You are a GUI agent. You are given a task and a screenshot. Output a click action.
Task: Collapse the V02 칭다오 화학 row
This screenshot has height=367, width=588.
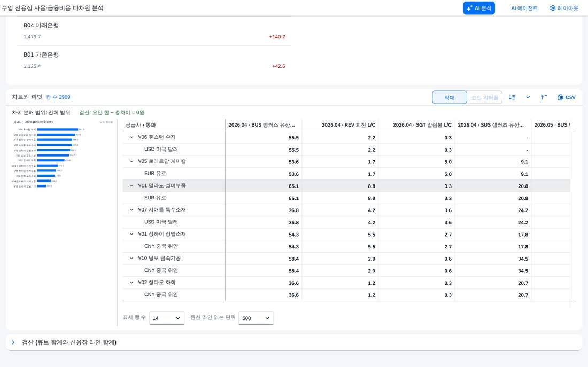(131, 282)
